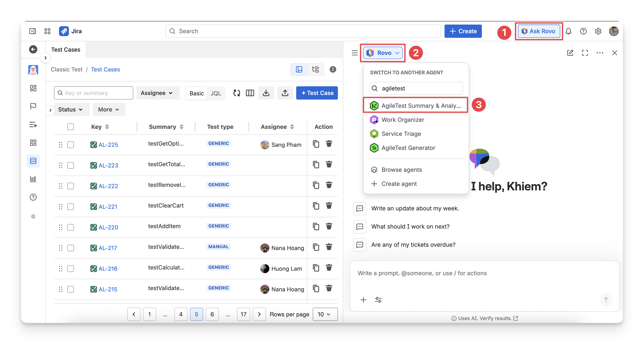The image size is (644, 344).
Task: Select the checkbox for AL-217 row
Action: pyautogui.click(x=71, y=248)
